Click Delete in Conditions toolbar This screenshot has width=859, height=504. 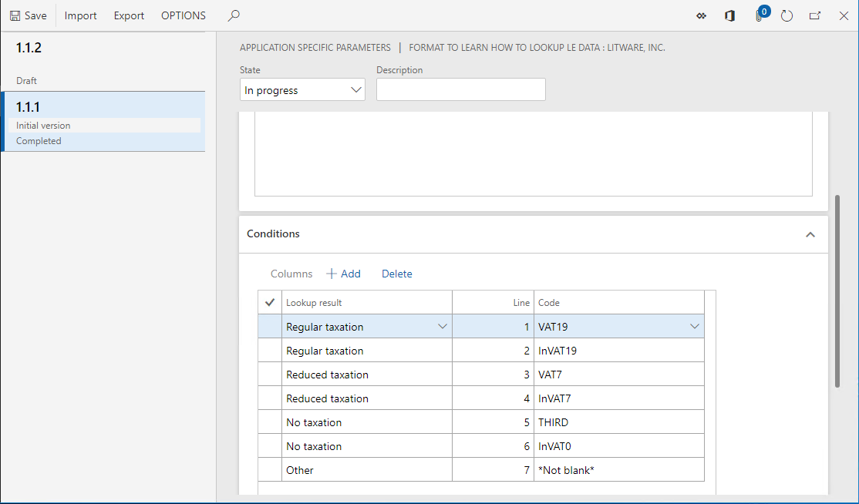pyautogui.click(x=396, y=274)
